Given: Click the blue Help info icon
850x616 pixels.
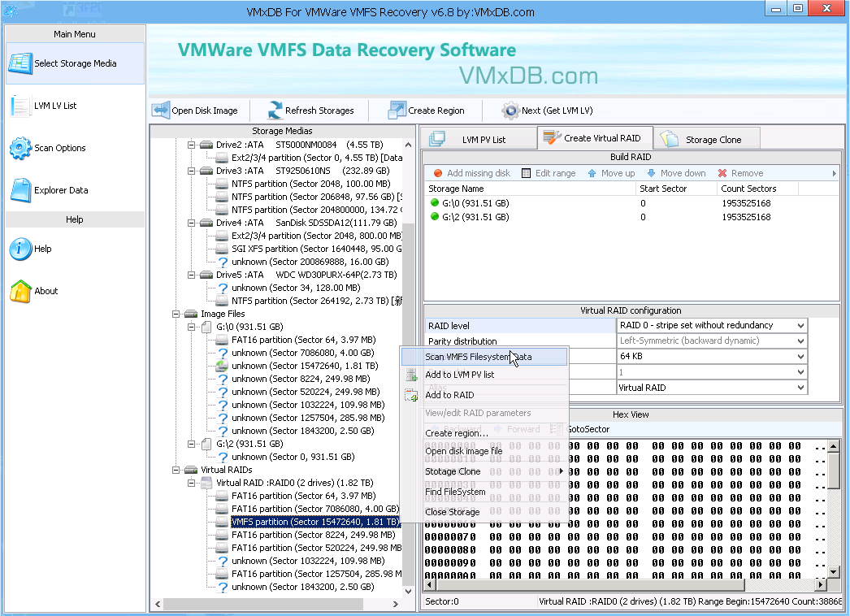Looking at the screenshot, I should 20,249.
